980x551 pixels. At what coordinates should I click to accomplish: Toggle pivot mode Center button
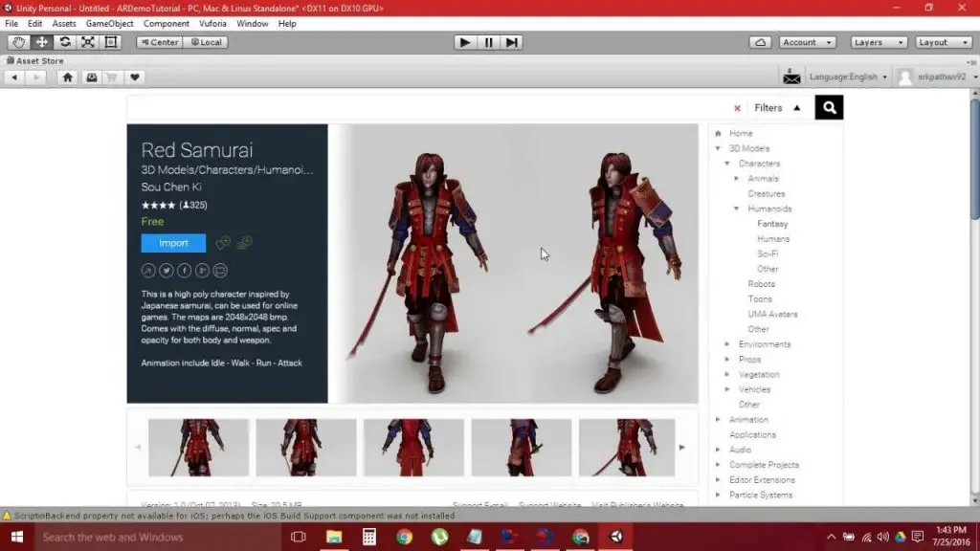click(159, 42)
